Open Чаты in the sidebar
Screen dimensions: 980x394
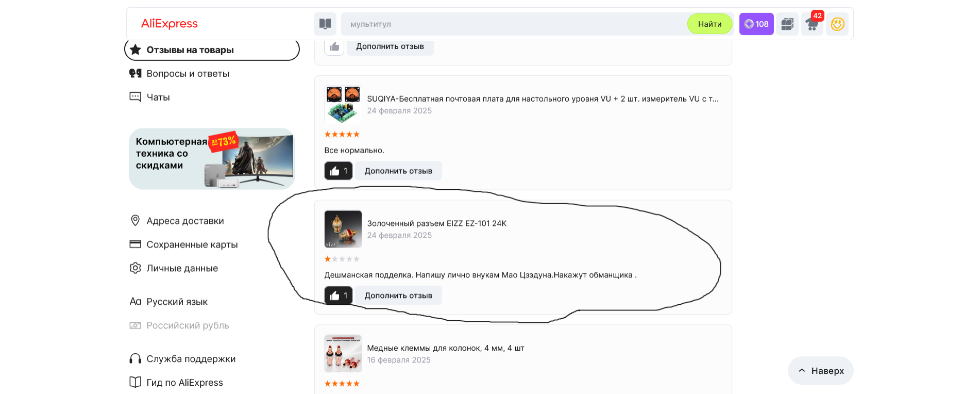[x=149, y=97]
